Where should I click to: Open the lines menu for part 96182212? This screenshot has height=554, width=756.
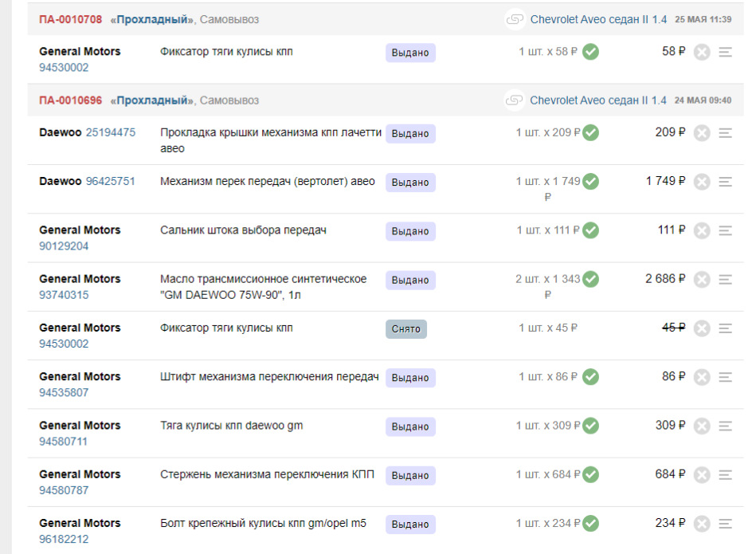[x=725, y=524]
